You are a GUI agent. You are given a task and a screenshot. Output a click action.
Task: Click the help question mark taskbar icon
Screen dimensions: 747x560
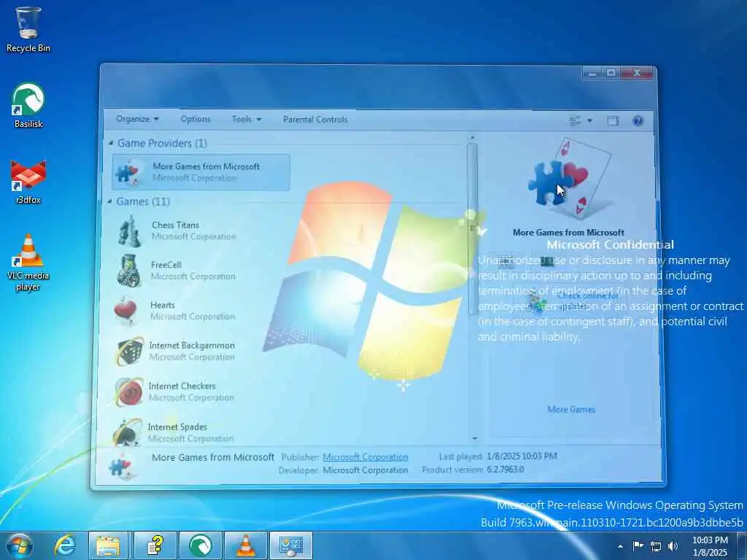point(155,545)
